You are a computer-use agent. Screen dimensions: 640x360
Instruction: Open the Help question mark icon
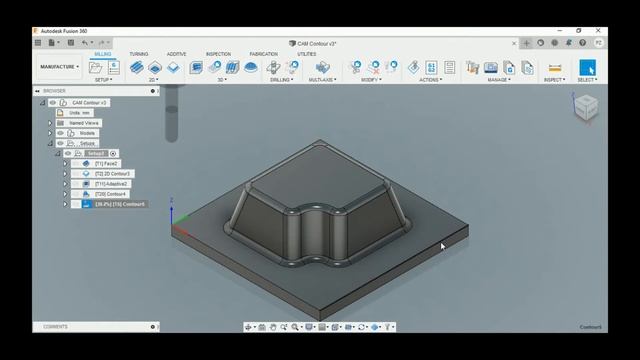[582, 42]
